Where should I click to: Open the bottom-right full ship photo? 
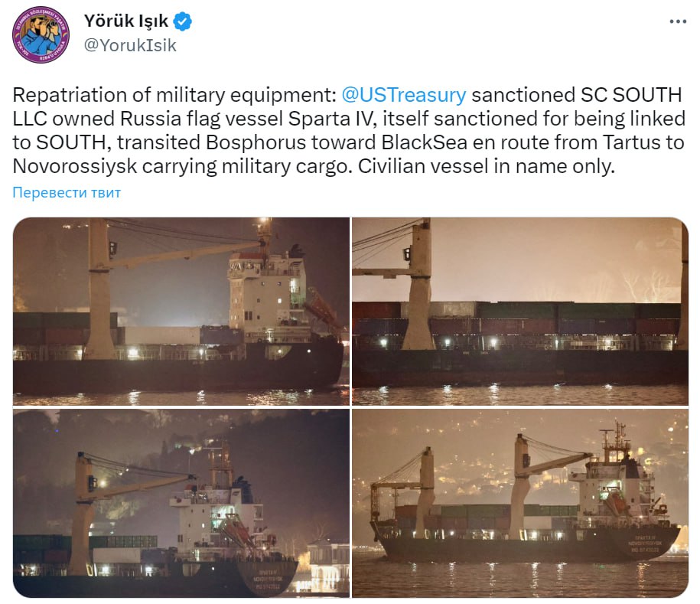[x=519, y=503]
